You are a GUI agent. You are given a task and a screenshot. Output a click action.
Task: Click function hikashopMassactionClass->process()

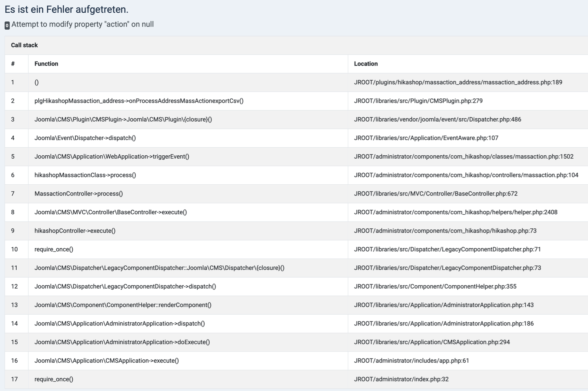click(85, 175)
